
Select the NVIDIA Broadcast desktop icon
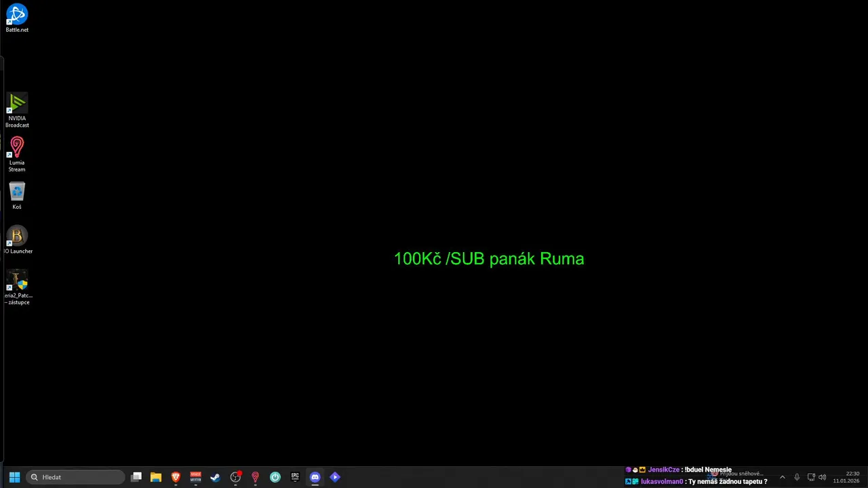point(17,110)
